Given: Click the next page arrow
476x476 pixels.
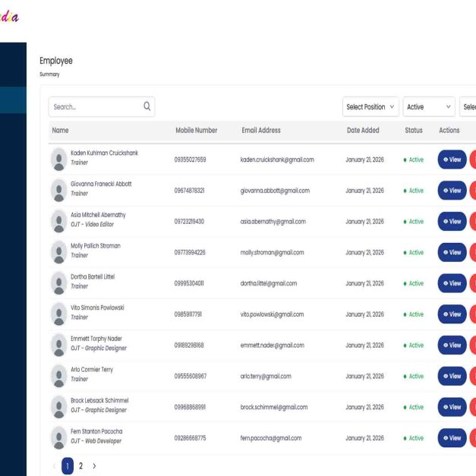Looking at the screenshot, I should click(x=94, y=466).
